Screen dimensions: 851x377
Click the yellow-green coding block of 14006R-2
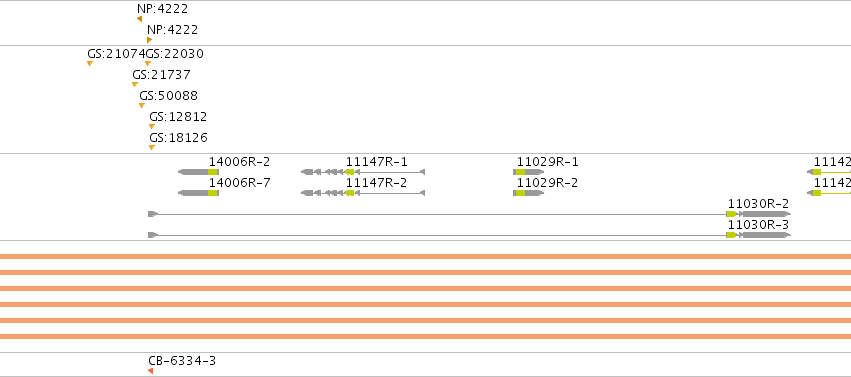pyautogui.click(x=213, y=172)
